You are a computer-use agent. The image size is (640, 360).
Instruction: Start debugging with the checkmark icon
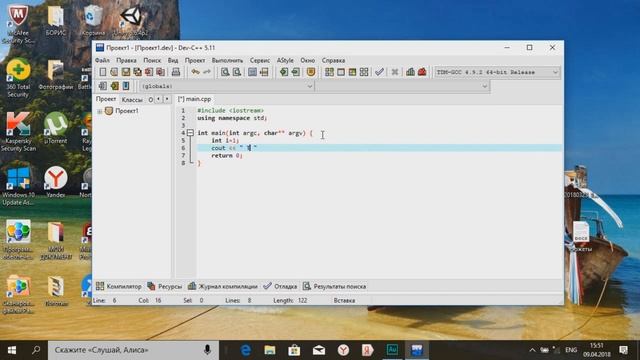379,72
